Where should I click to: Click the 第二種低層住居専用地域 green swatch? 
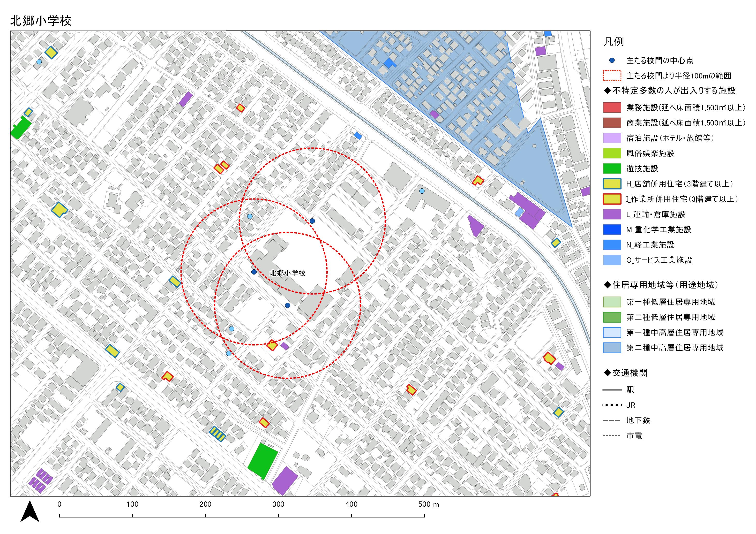point(612,317)
